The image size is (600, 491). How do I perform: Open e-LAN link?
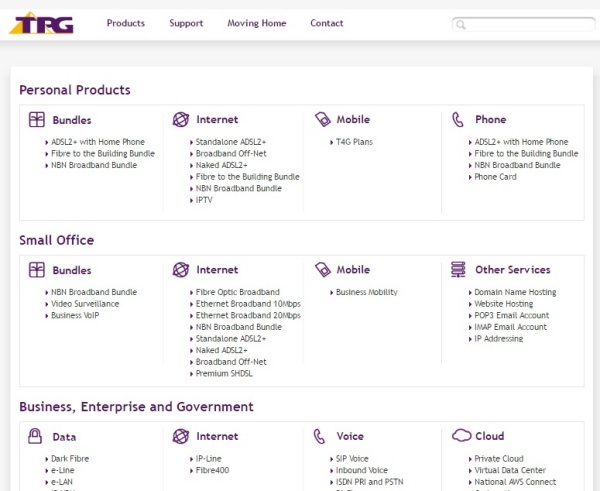click(x=62, y=482)
